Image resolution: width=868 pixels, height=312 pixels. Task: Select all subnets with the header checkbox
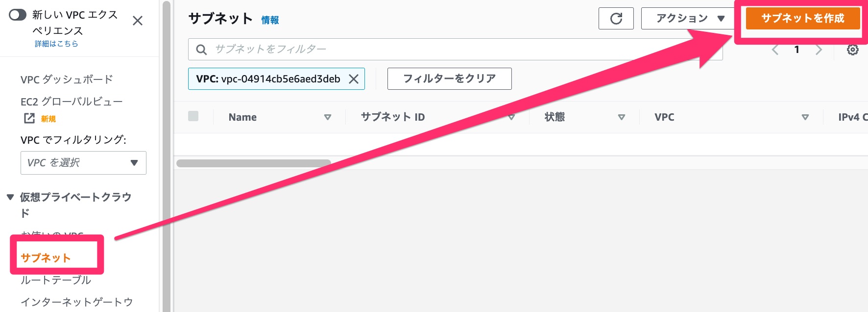pos(194,116)
